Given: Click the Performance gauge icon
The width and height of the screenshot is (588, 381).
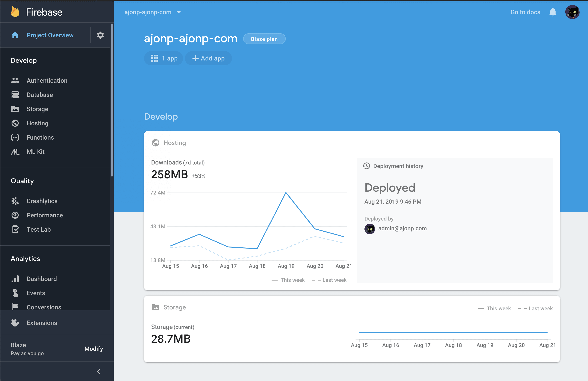Looking at the screenshot, I should 15,215.
